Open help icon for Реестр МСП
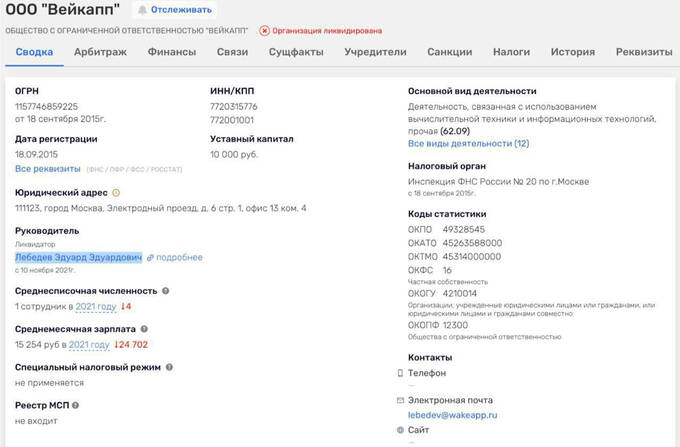680x447 pixels. pyautogui.click(x=75, y=405)
